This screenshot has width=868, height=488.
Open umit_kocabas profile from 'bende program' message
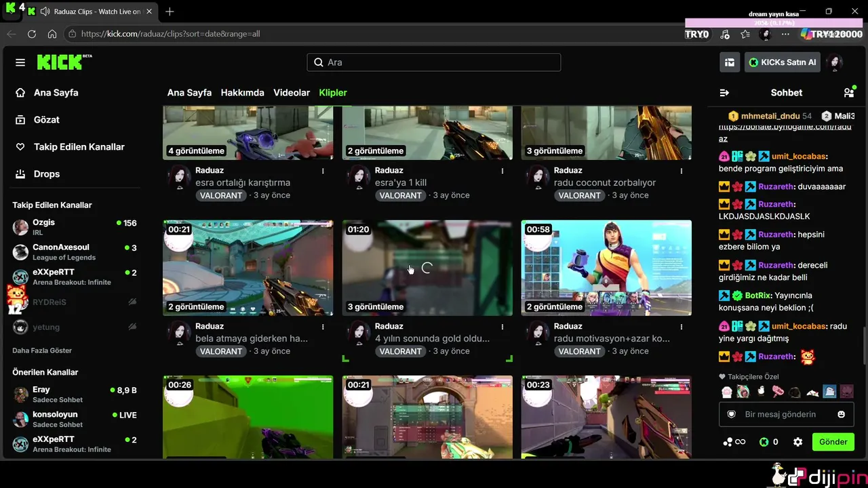point(799,156)
